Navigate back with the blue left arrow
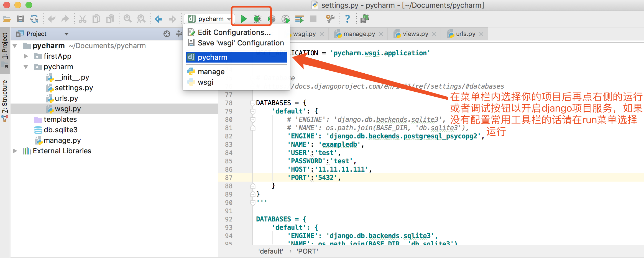This screenshot has height=258, width=644. (x=158, y=19)
